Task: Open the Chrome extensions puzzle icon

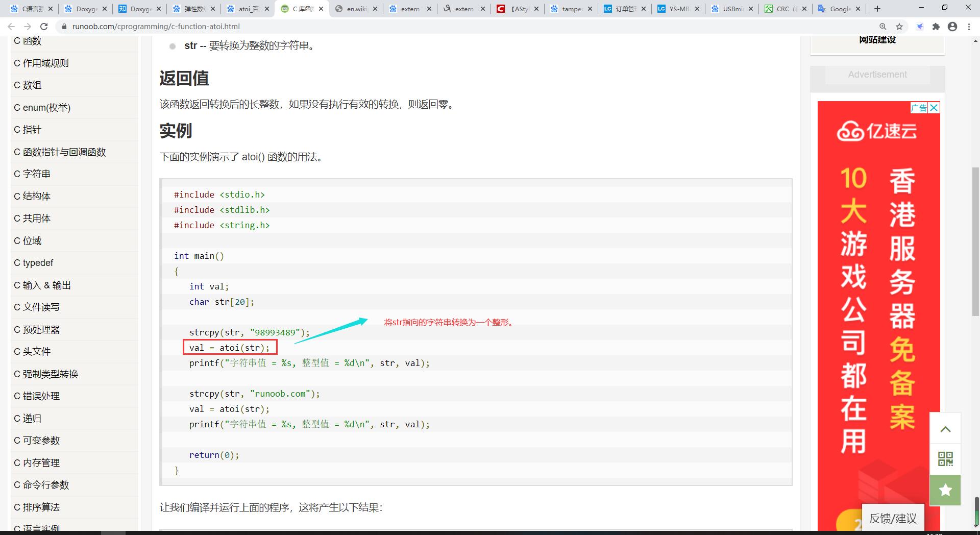Action: click(x=936, y=27)
